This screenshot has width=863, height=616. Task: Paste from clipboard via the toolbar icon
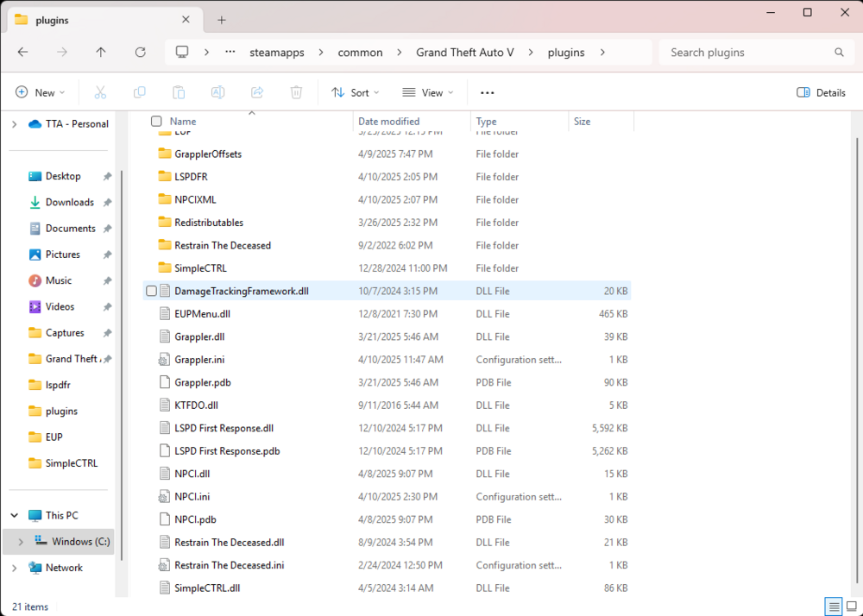tap(178, 92)
